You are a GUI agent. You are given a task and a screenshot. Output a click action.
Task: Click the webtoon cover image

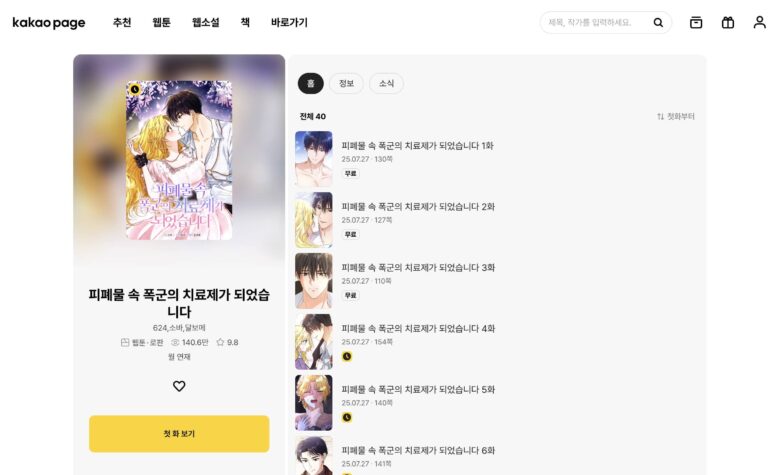click(179, 160)
